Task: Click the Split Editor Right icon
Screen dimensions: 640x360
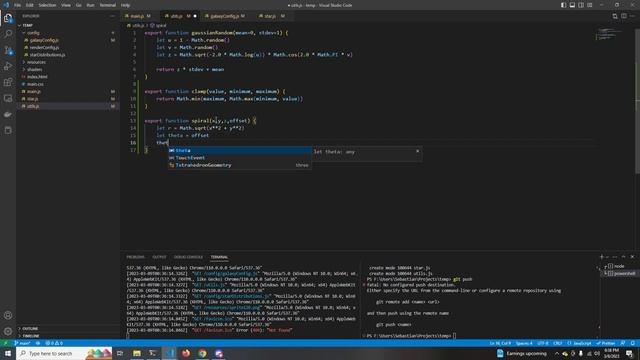Action: pyautogui.click(x=624, y=16)
